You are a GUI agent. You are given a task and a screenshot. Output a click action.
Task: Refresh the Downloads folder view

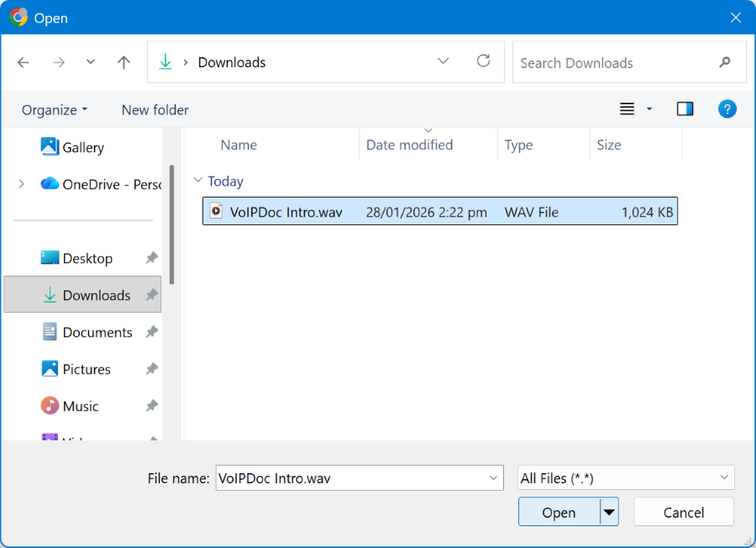coord(483,61)
